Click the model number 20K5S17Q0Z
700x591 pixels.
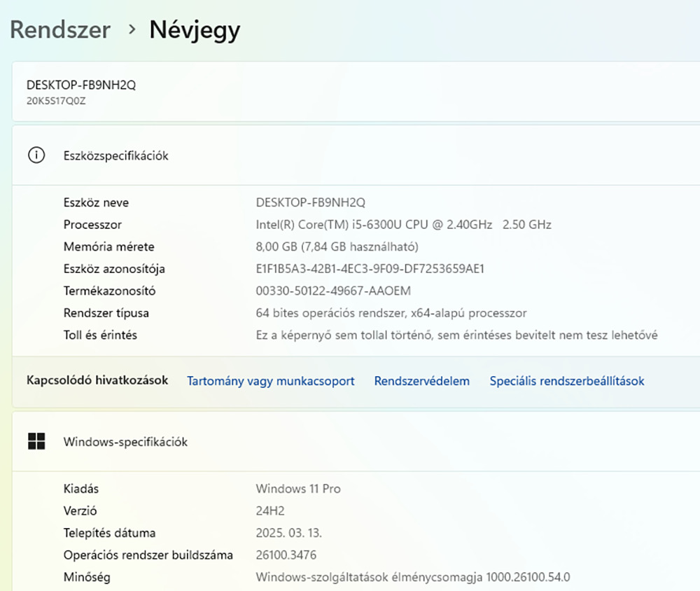coord(56,101)
